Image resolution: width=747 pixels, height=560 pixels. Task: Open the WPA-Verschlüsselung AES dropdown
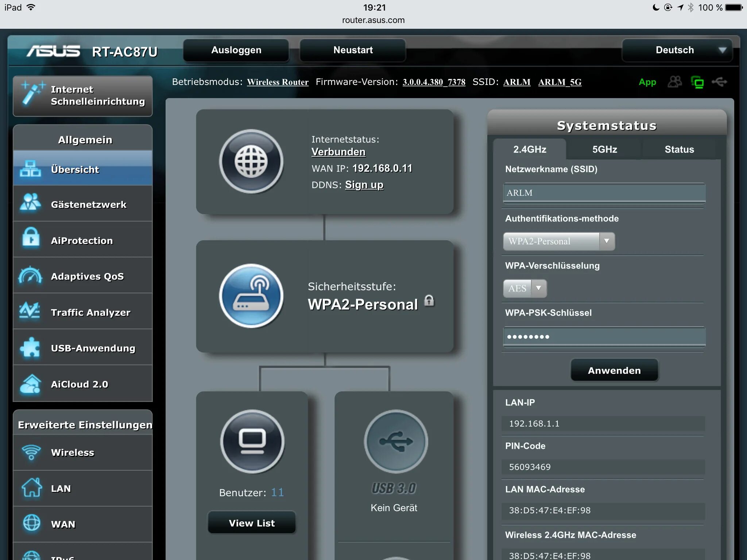pos(524,288)
